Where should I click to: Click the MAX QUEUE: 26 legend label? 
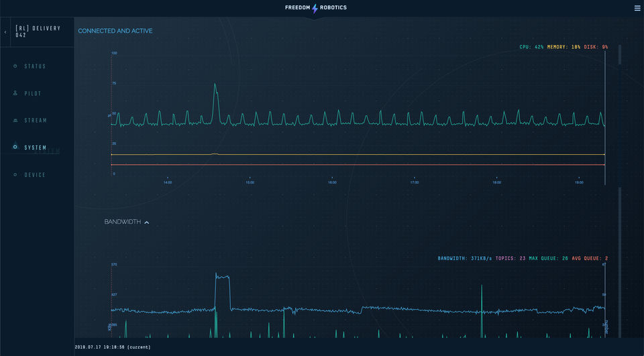coord(548,258)
